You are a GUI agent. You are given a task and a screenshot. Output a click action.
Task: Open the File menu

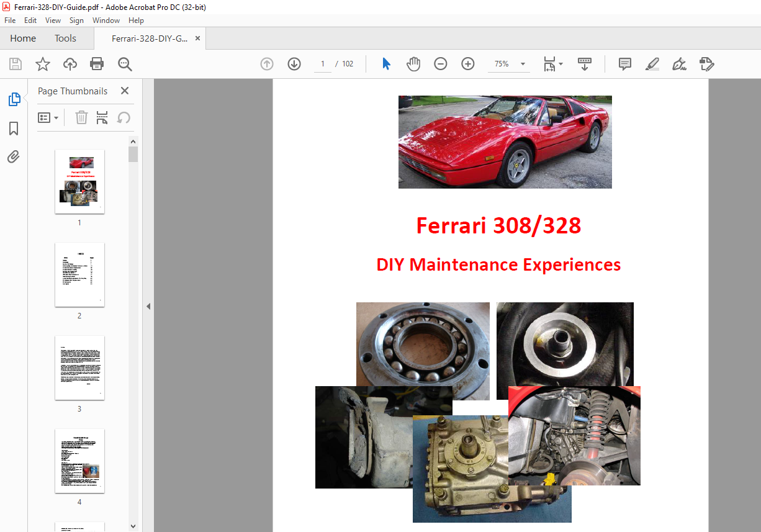click(x=10, y=20)
